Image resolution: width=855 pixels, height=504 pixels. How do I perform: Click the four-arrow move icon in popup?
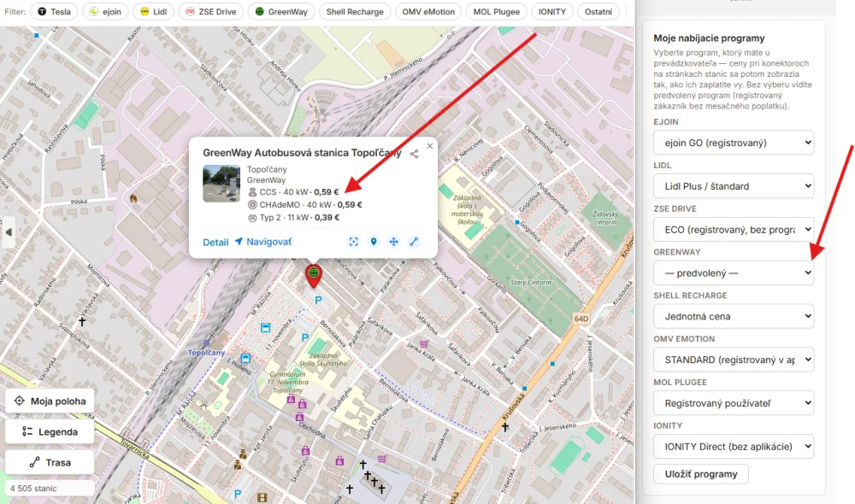click(393, 242)
